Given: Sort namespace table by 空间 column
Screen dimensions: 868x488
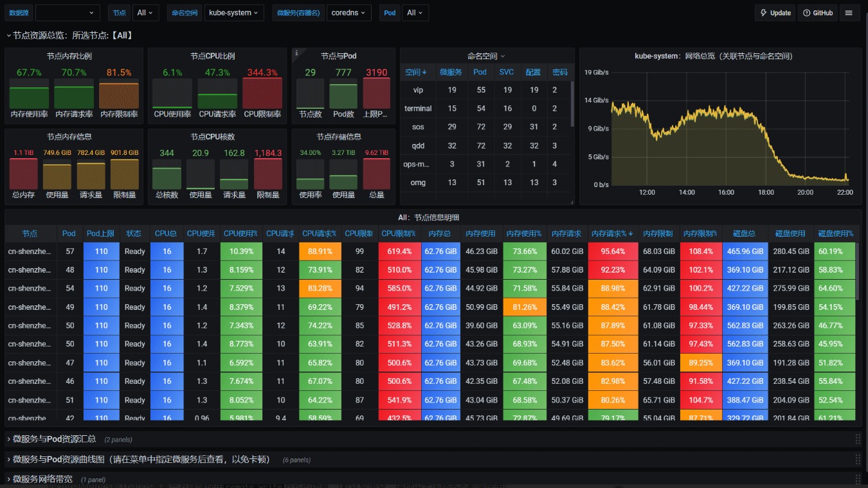Looking at the screenshot, I should [416, 72].
